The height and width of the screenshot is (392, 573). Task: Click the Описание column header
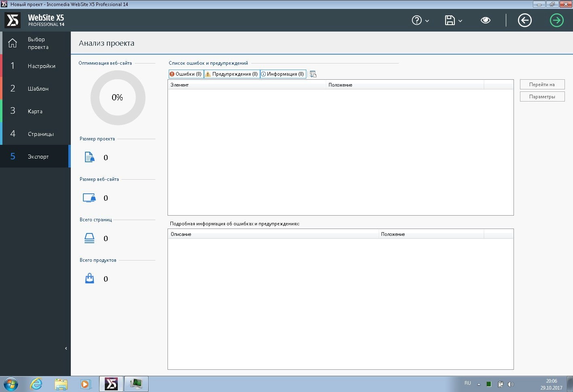point(273,234)
